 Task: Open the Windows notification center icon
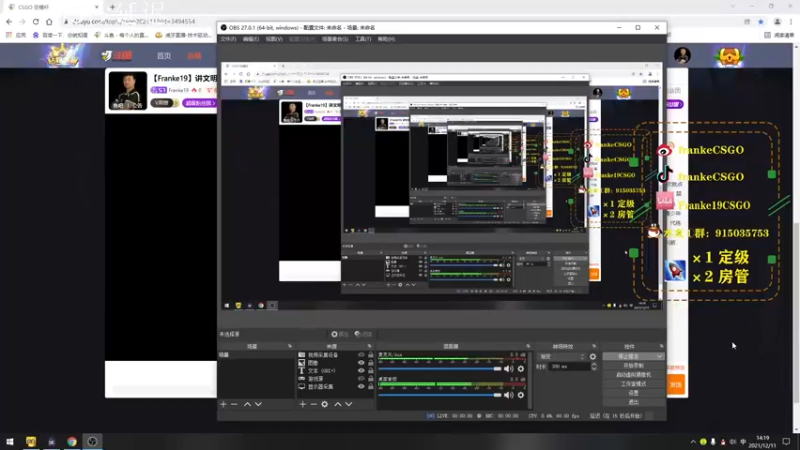(x=786, y=441)
